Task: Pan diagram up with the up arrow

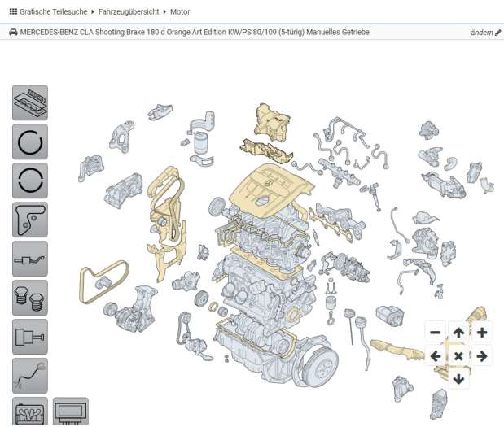Action: click(x=458, y=333)
